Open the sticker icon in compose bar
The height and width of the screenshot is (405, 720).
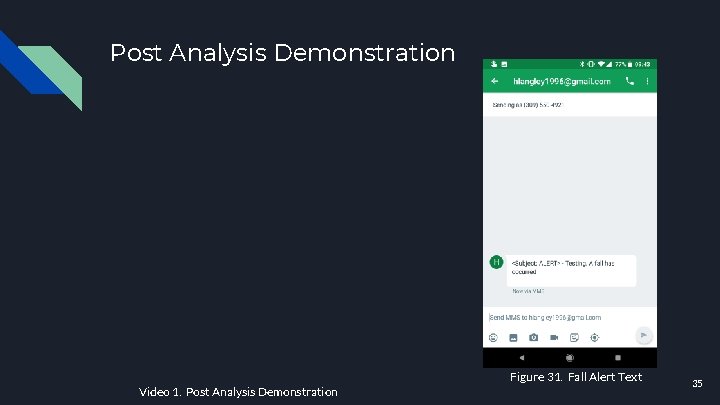[x=574, y=338]
